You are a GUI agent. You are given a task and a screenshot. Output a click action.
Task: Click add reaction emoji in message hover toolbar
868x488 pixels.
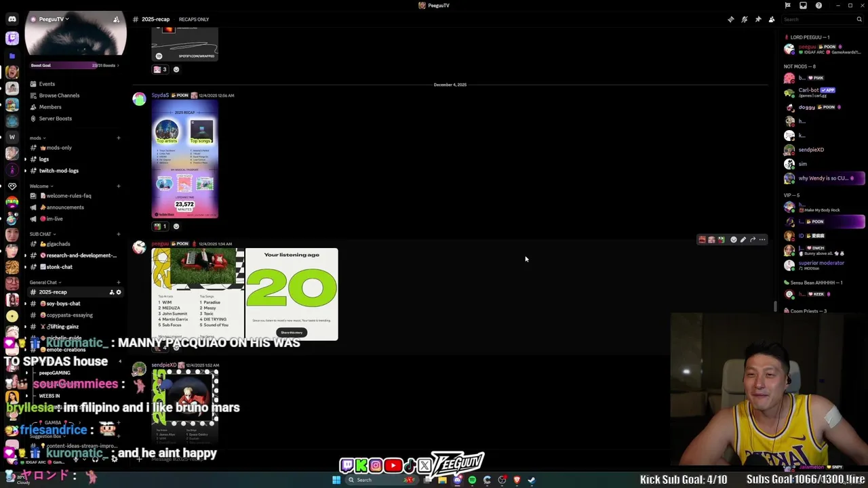[x=734, y=239]
